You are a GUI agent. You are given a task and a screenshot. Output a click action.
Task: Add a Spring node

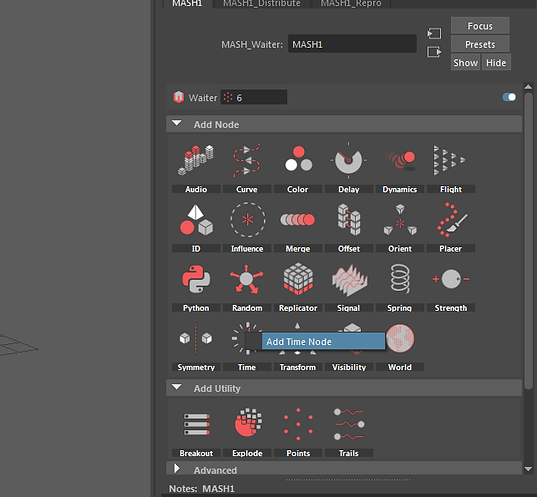400,279
